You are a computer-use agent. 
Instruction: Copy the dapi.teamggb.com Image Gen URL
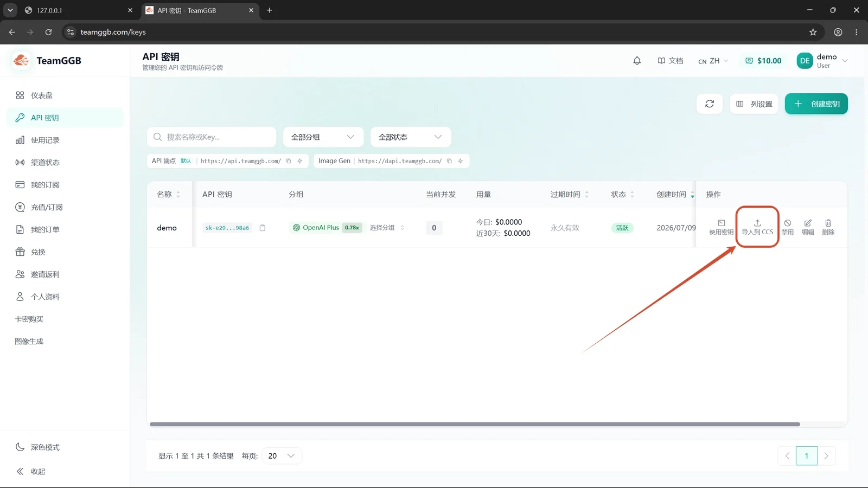click(x=449, y=161)
